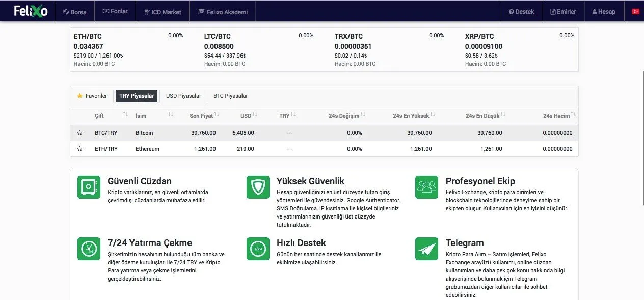Open the Destek support menu

pyautogui.click(x=521, y=11)
